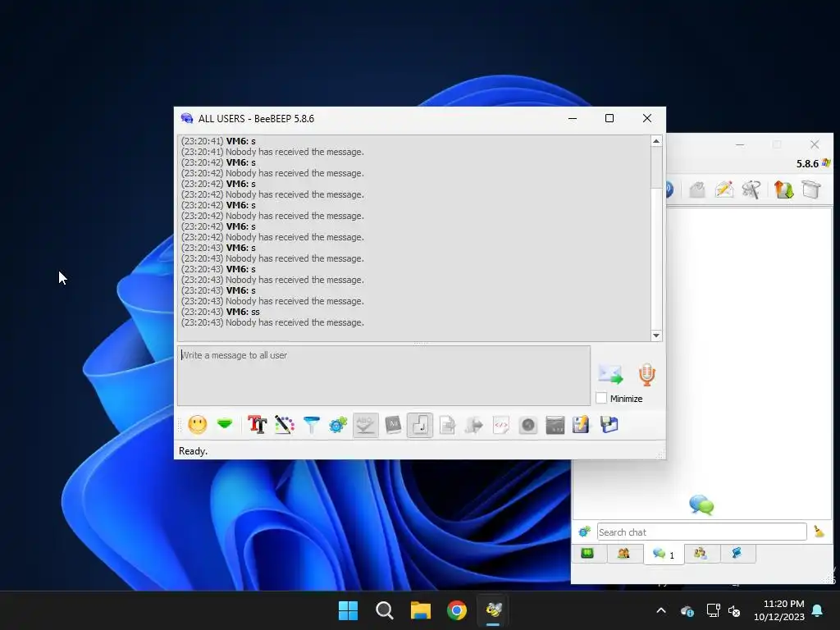This screenshot has height=630, width=840.
Task: Launch File Explorer from the taskbar
Action: [421, 610]
